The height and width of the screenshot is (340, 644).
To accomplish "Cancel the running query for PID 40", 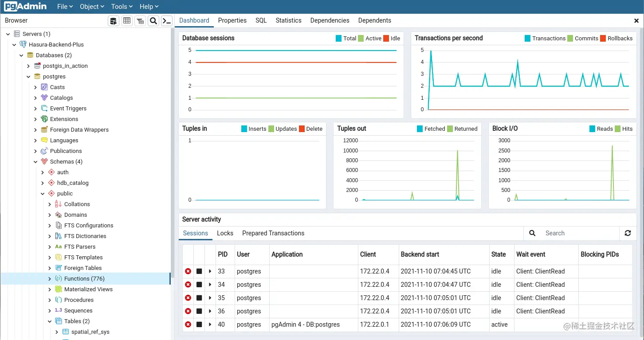I will pyautogui.click(x=199, y=324).
